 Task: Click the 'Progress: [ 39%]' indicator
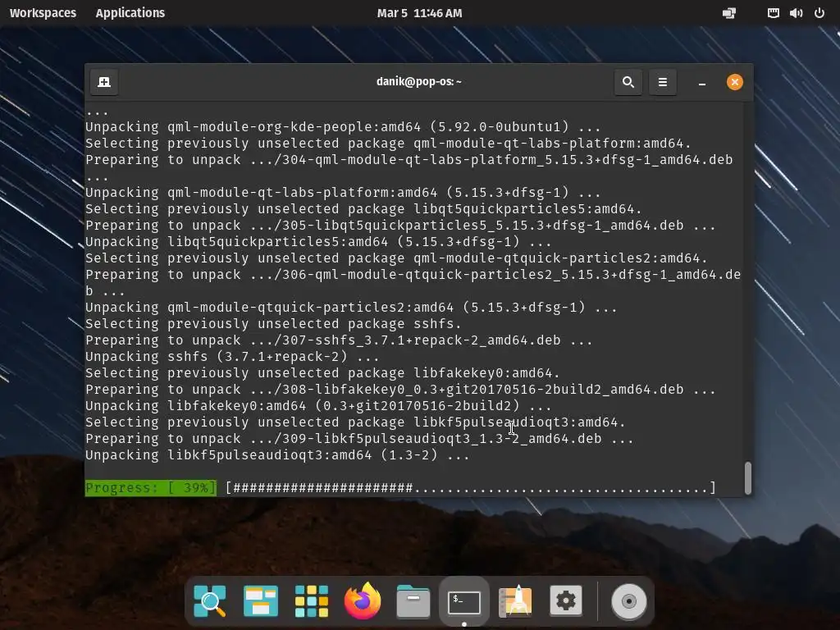(151, 487)
